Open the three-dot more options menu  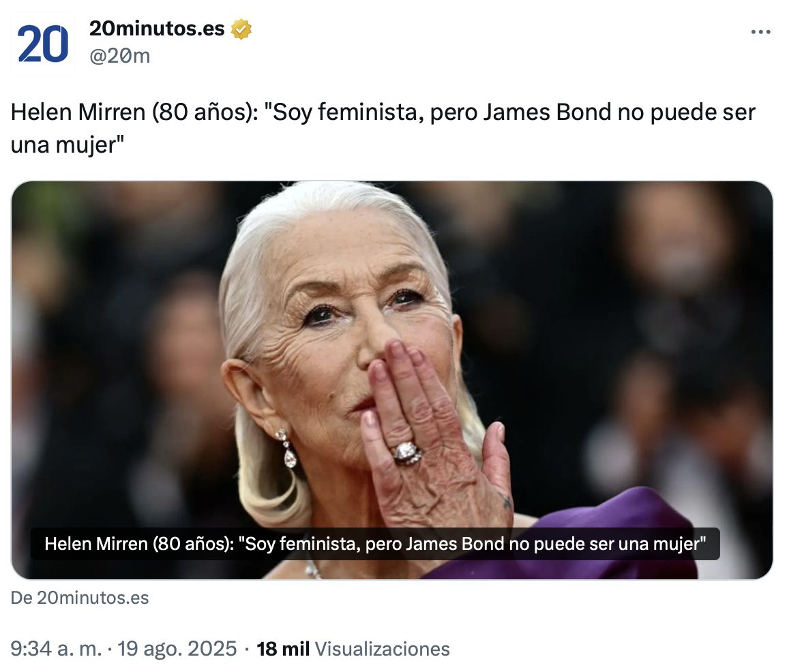tap(760, 32)
